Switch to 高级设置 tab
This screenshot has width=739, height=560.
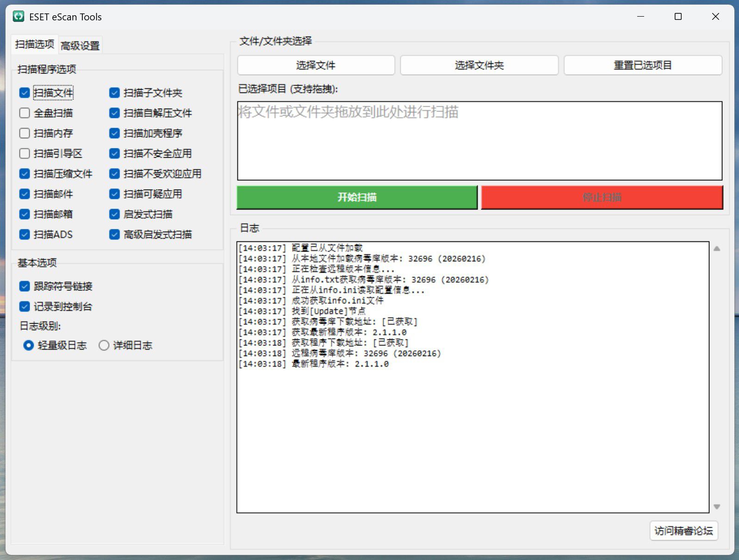pyautogui.click(x=80, y=45)
